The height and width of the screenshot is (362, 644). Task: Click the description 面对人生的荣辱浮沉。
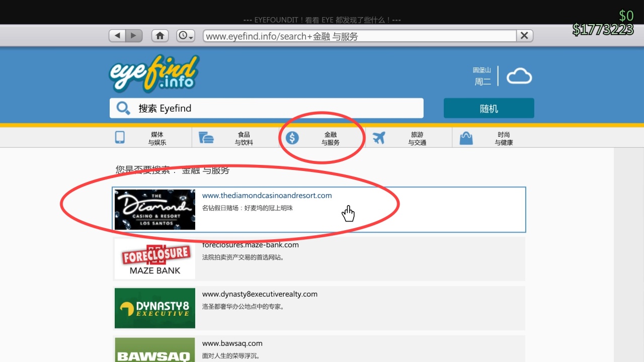[231, 355]
